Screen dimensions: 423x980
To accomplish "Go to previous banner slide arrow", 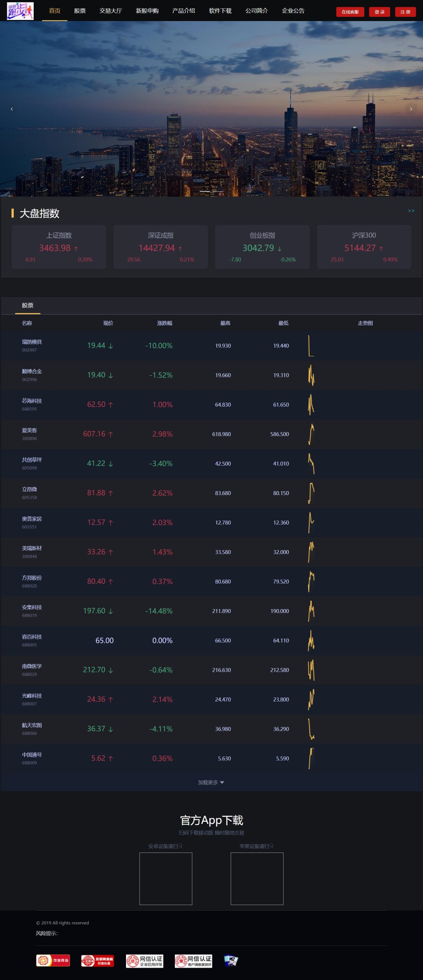I will click(12, 109).
